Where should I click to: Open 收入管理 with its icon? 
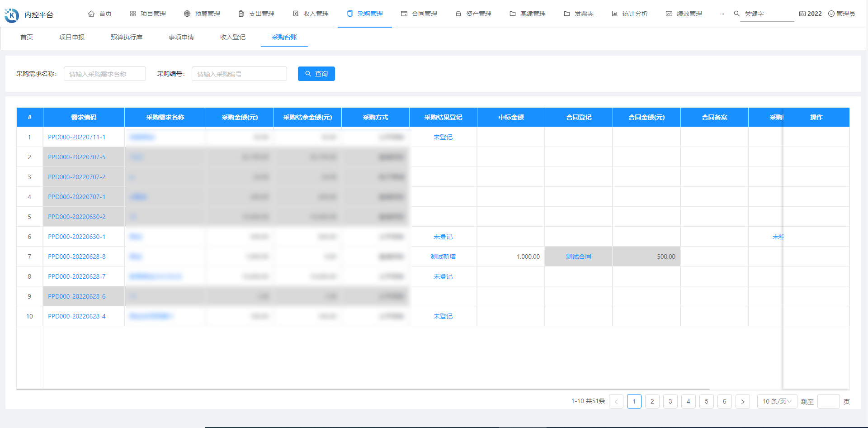click(x=295, y=14)
